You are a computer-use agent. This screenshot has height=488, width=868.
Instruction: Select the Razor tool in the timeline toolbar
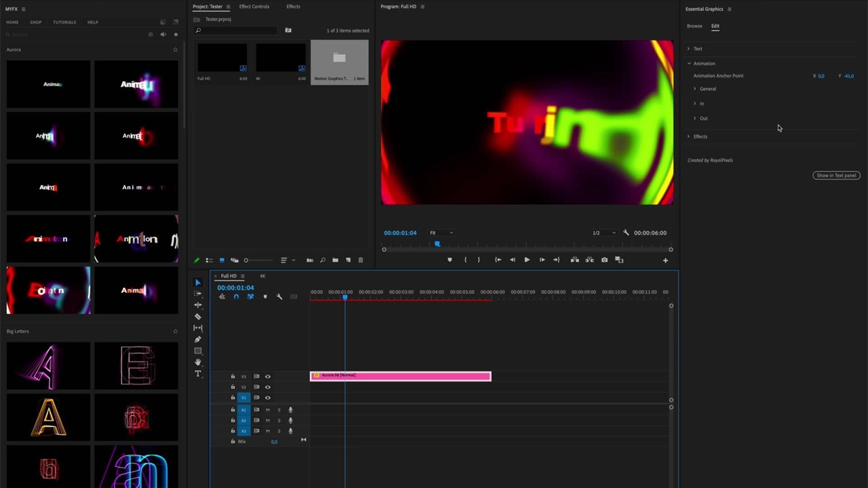[198, 317]
